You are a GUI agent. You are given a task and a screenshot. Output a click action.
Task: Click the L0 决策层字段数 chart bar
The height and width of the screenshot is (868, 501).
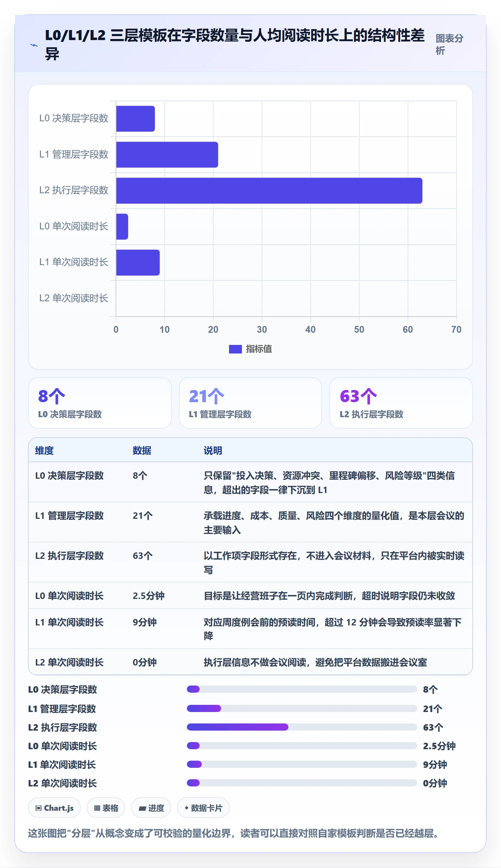(135, 119)
